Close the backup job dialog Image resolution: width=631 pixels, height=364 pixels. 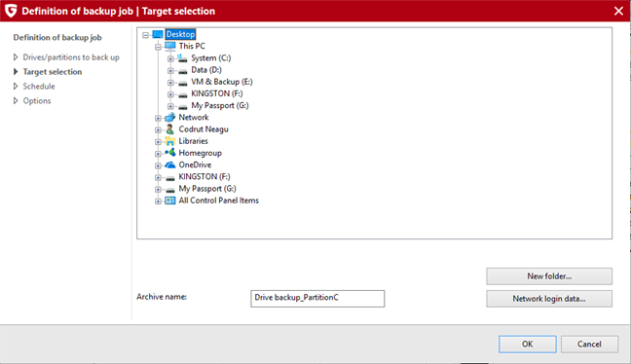click(618, 11)
